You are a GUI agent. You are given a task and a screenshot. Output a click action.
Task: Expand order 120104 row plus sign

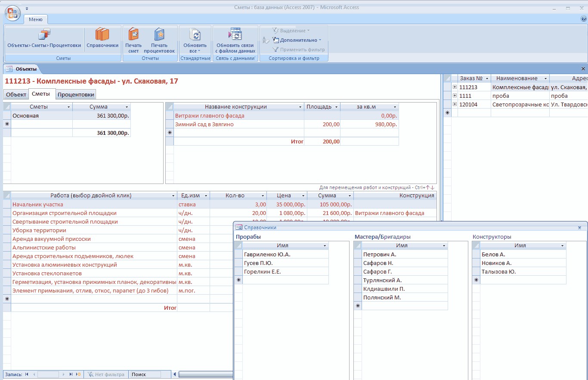coord(455,104)
